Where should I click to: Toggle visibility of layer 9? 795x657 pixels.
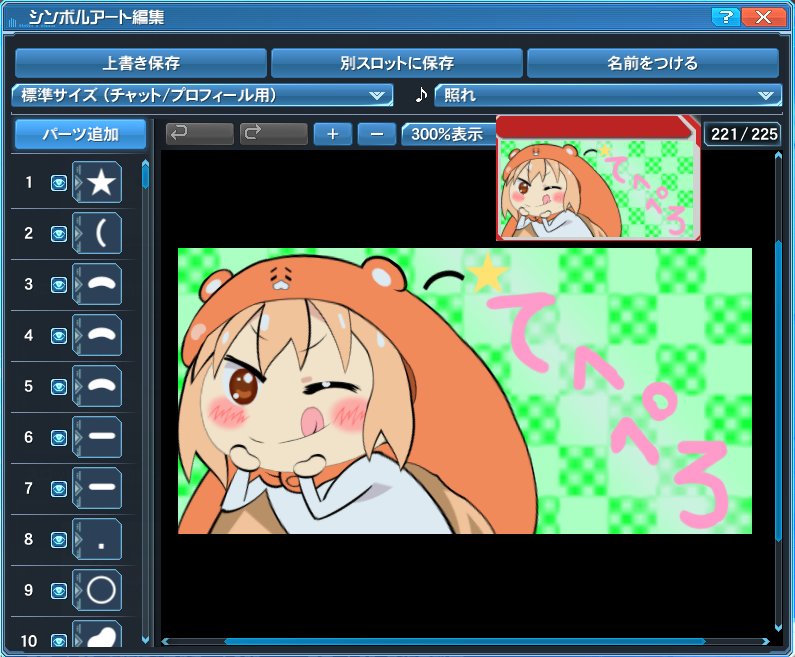(x=59, y=591)
